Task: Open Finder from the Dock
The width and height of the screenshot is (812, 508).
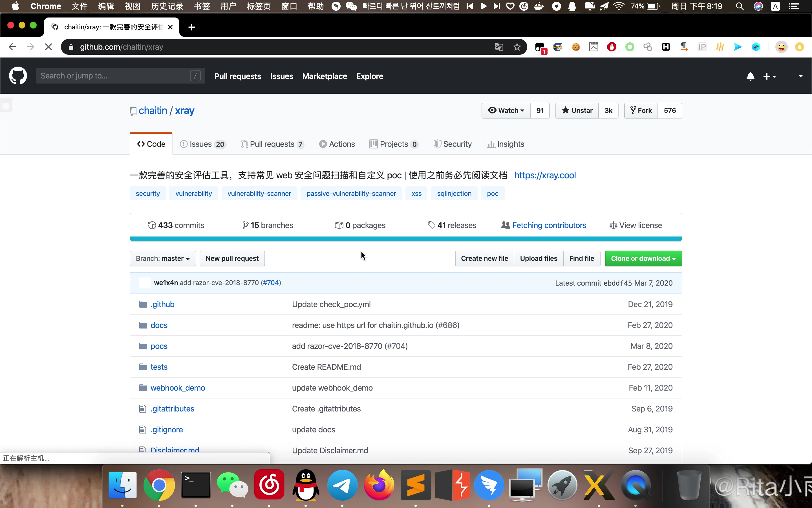Action: 122,485
